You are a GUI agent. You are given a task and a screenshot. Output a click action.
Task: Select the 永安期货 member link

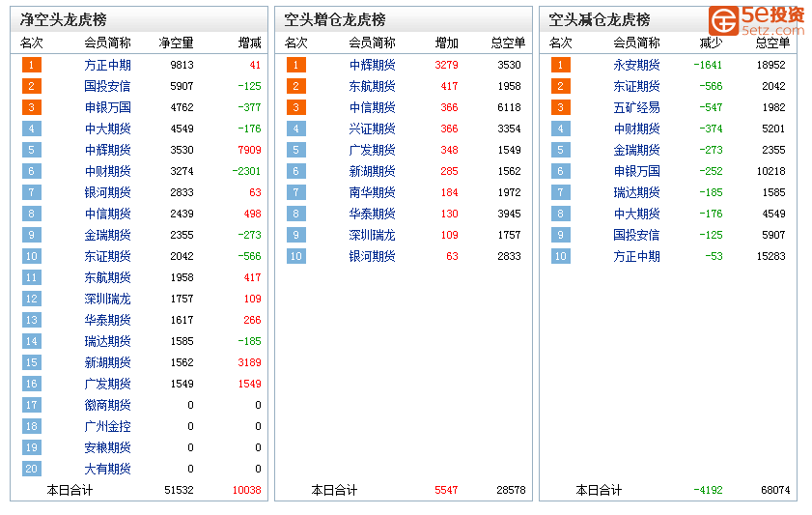coord(637,65)
